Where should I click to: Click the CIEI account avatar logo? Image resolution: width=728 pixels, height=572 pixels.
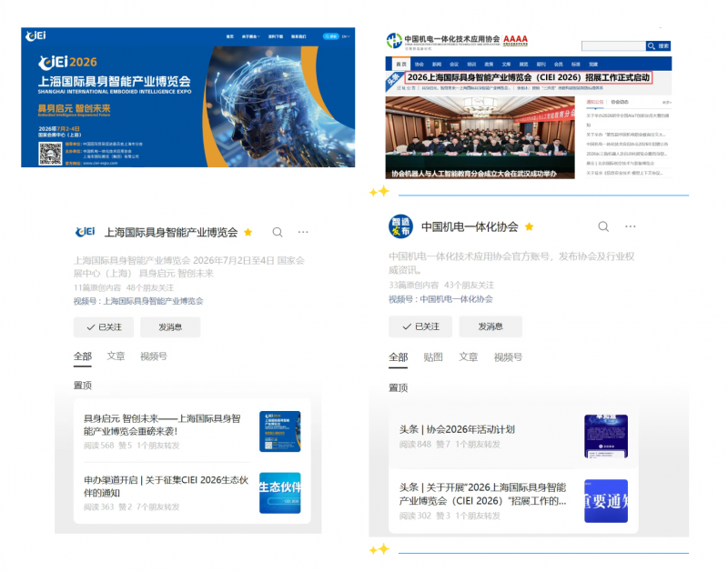click(x=85, y=232)
